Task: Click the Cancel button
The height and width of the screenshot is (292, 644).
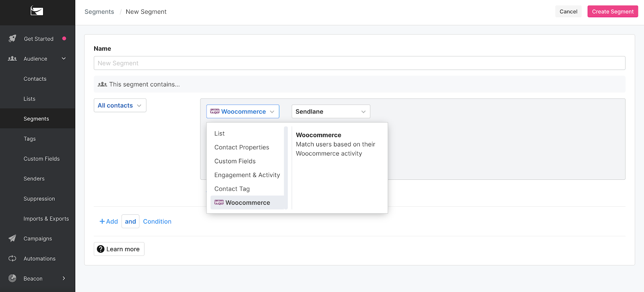Action: tap(568, 11)
